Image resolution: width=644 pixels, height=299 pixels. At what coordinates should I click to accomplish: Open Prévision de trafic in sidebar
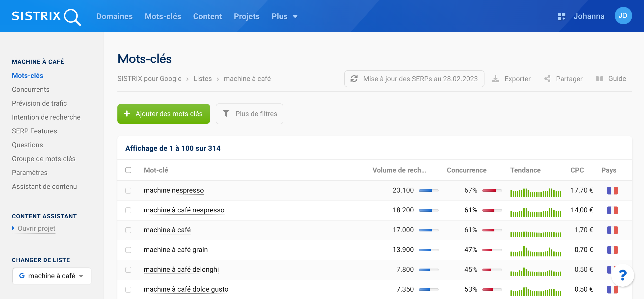pyautogui.click(x=39, y=103)
